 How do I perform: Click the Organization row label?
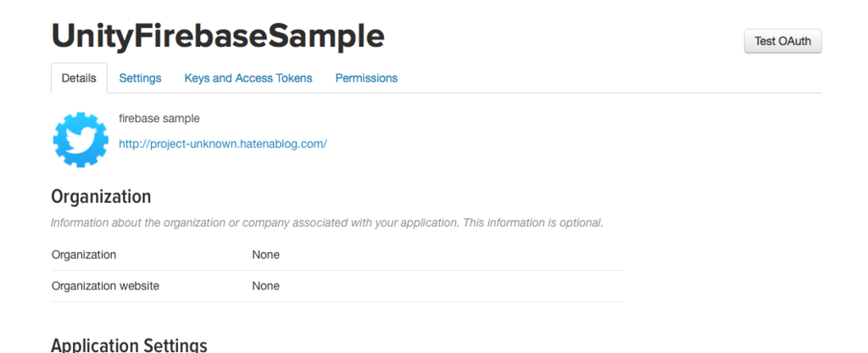(84, 255)
